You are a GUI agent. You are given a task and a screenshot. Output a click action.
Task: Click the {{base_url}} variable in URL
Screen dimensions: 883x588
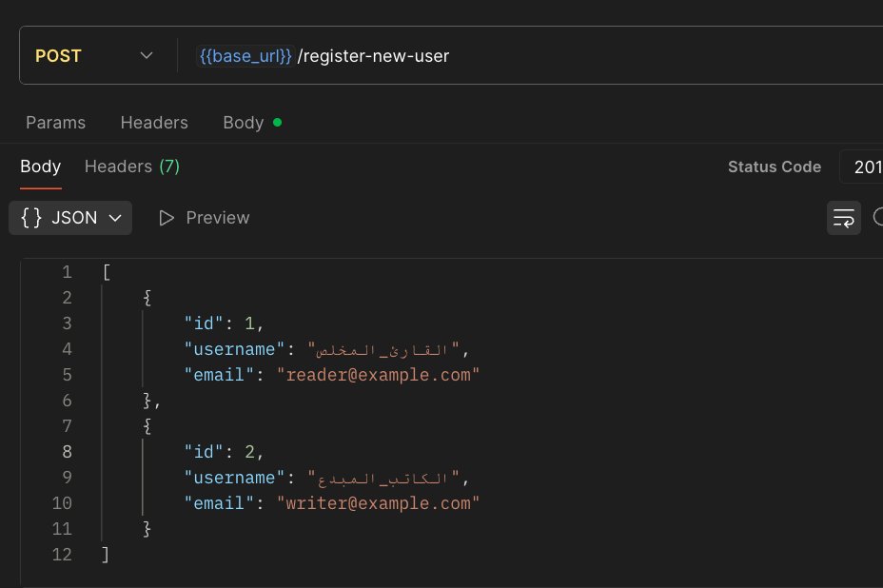coord(245,56)
